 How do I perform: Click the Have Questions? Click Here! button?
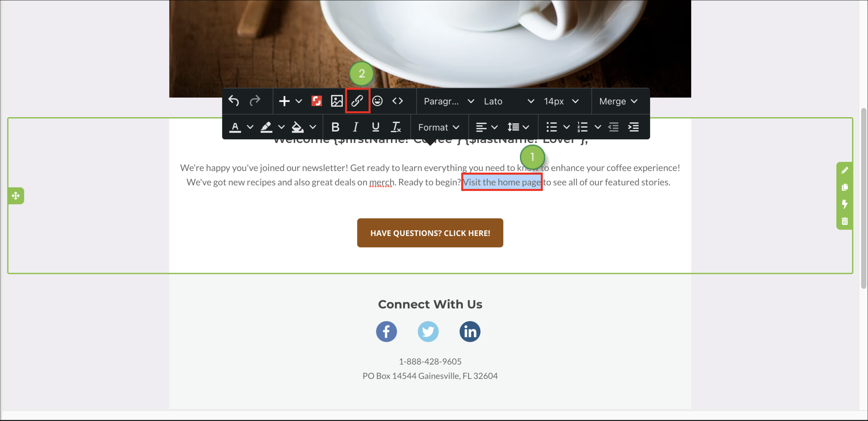430,233
